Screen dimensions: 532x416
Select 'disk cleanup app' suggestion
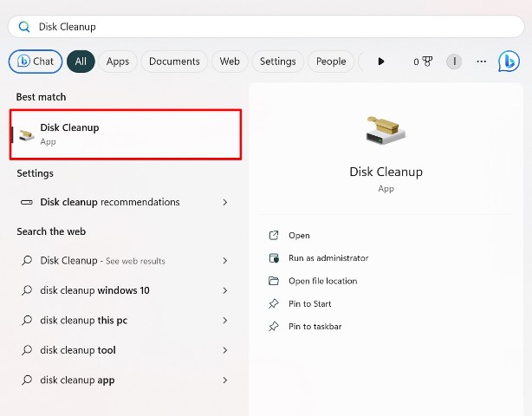point(126,380)
